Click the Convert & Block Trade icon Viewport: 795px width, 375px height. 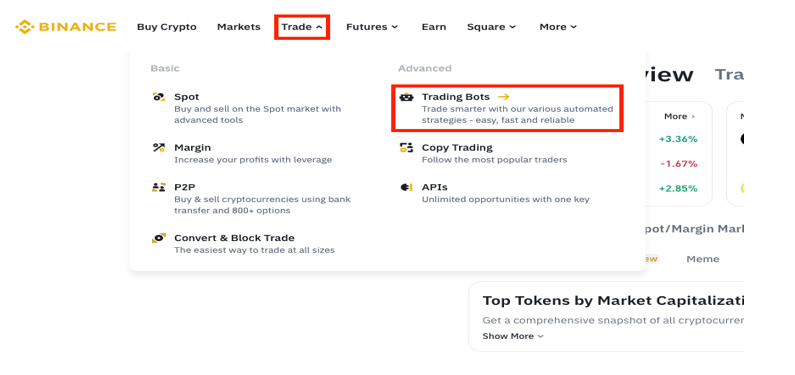(159, 238)
